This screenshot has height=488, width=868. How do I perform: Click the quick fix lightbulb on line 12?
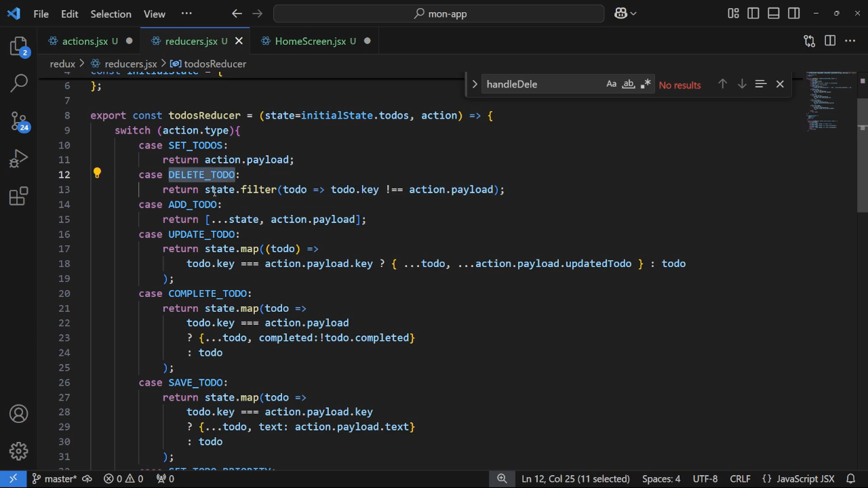[97, 173]
